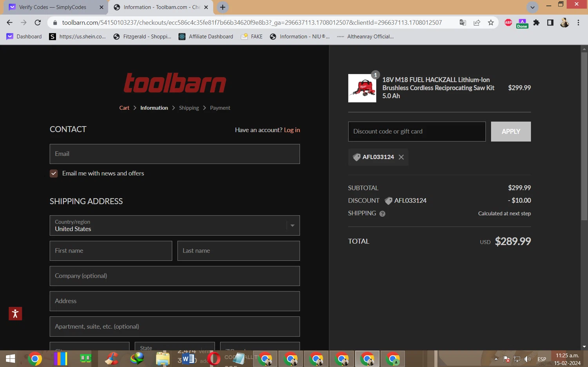Image resolution: width=588 pixels, height=367 pixels.
Task: Click the Windows Start button
Action: pyautogui.click(x=11, y=358)
